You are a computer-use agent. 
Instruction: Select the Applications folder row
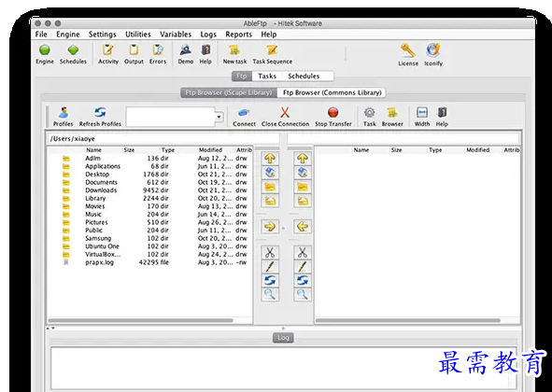150,166
